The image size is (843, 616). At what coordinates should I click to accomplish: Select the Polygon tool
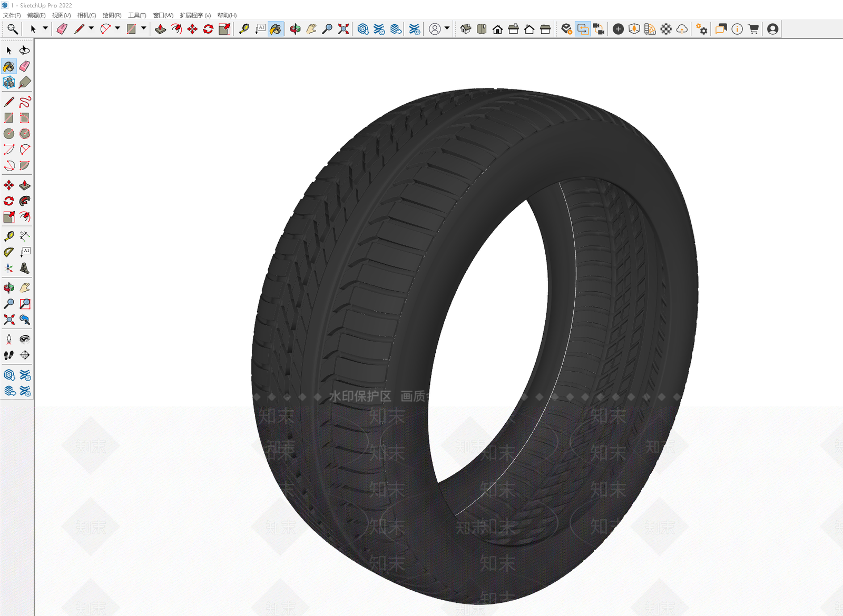tap(25, 134)
